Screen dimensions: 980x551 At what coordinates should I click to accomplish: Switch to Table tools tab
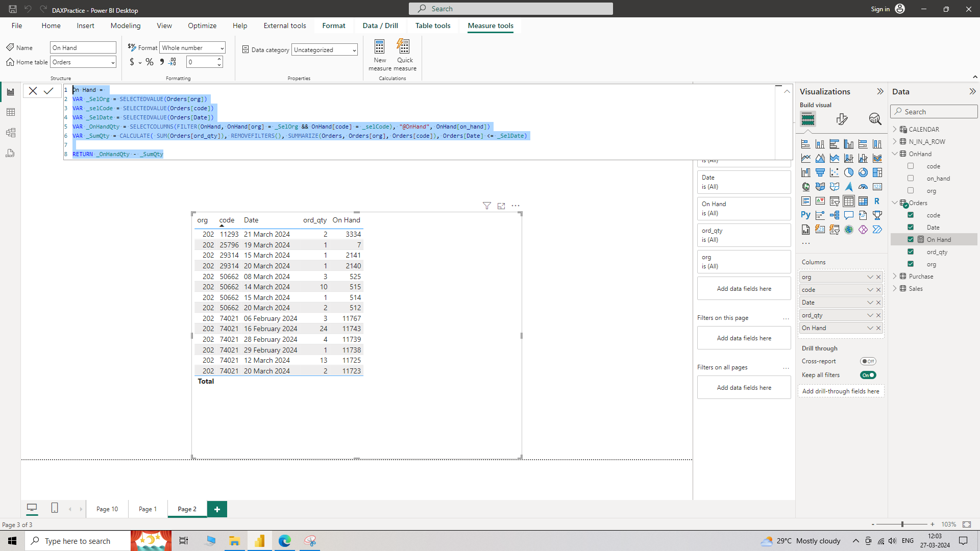click(433, 26)
